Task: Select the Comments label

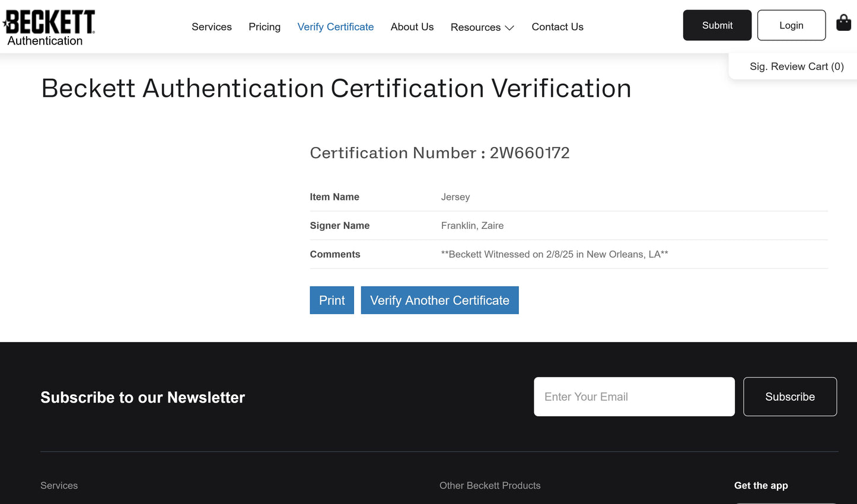Action: [335, 254]
